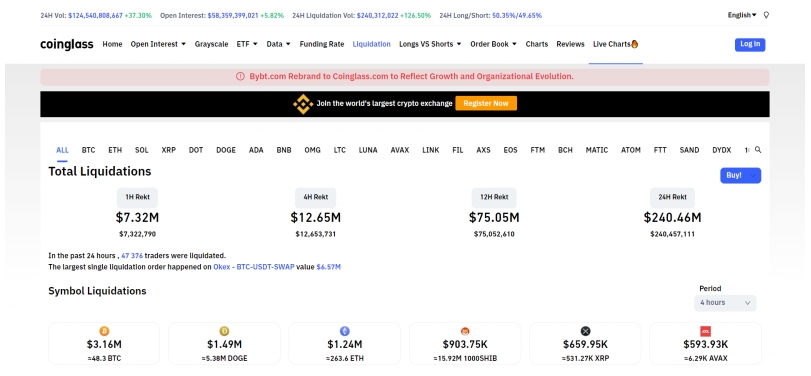Select the LUNA coin tab
The height and width of the screenshot is (376, 811).
click(368, 150)
